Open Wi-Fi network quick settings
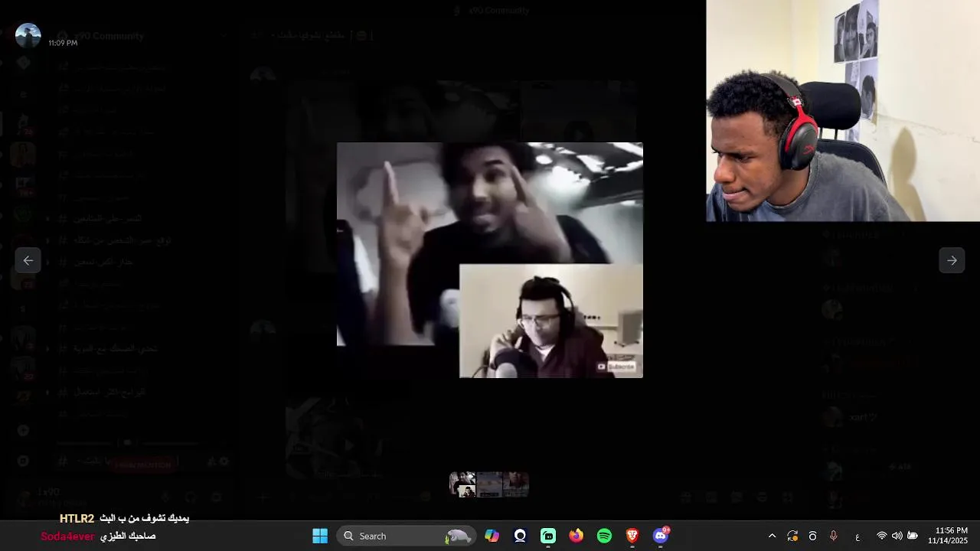This screenshot has width=980, height=551. click(882, 536)
